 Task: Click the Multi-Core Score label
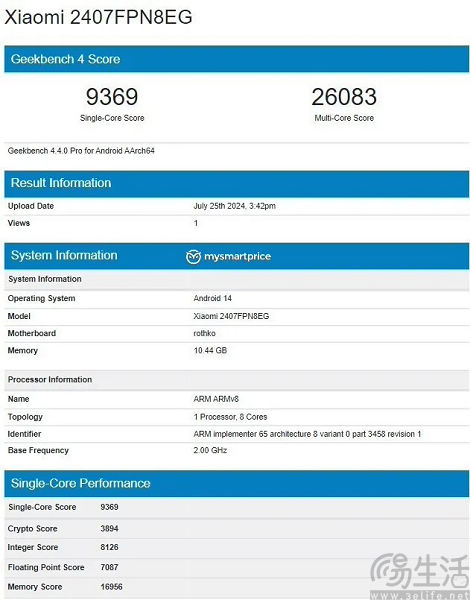(x=344, y=118)
